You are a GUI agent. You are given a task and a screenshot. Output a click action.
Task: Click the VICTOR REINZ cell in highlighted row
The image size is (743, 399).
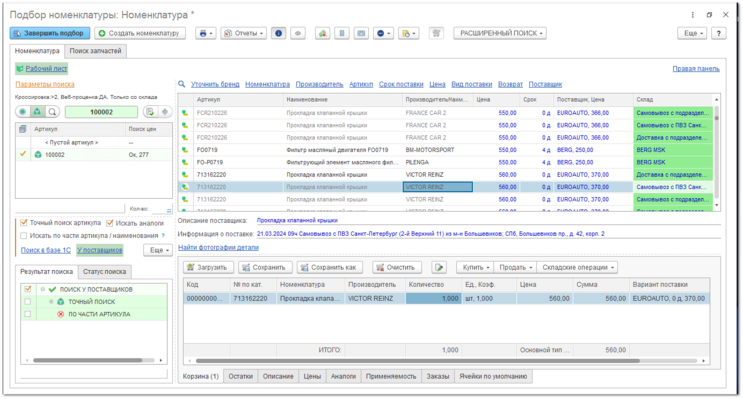click(x=437, y=187)
